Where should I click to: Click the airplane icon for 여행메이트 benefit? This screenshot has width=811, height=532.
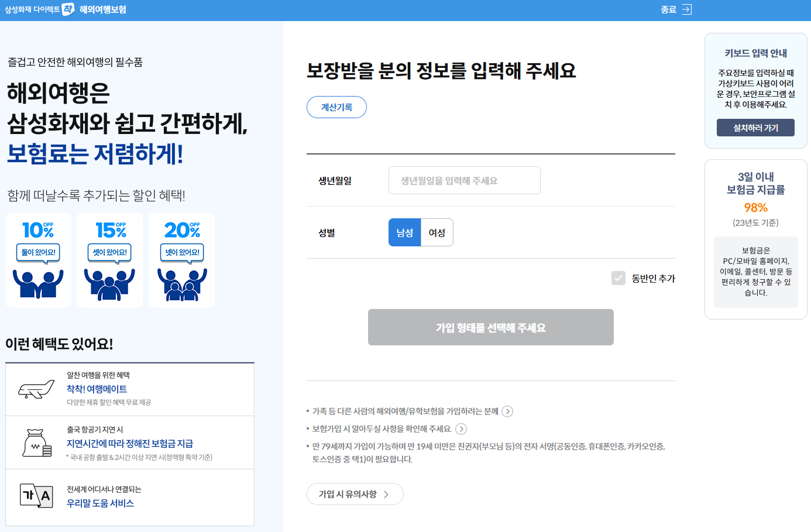pyautogui.click(x=36, y=389)
